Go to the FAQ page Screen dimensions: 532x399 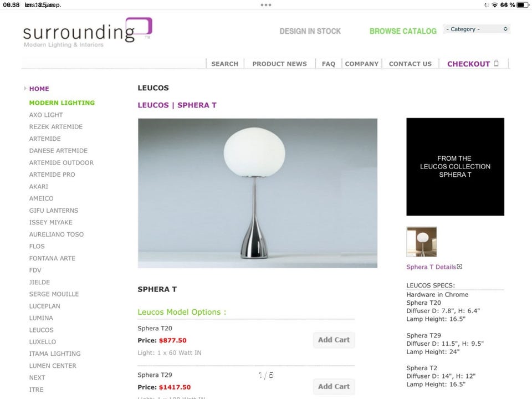[x=329, y=64]
